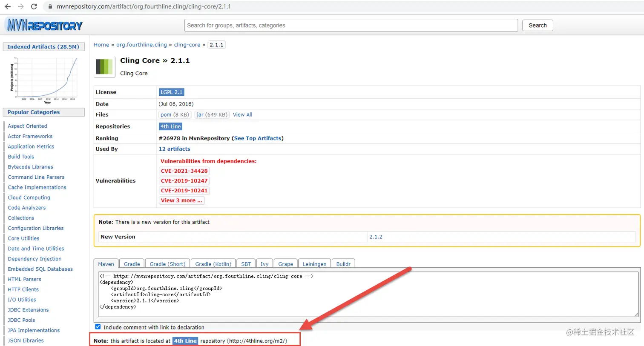Click the 4th Line repository badge in the Repositories row
644x346 pixels.
click(x=170, y=126)
